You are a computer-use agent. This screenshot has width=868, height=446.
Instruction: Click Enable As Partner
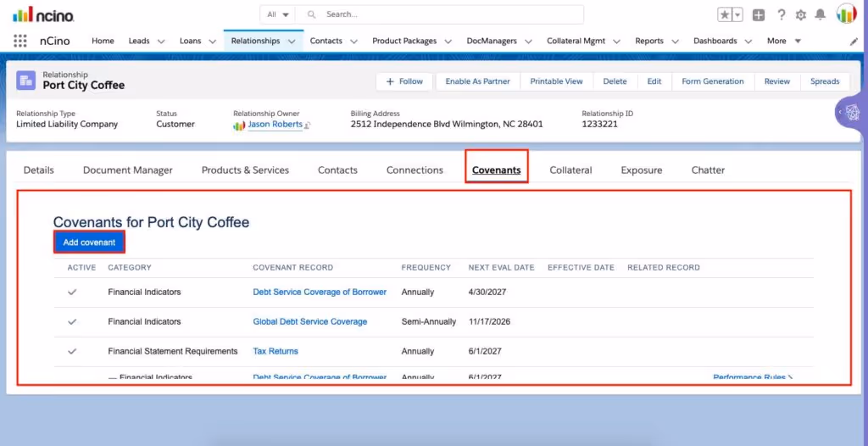(x=478, y=81)
